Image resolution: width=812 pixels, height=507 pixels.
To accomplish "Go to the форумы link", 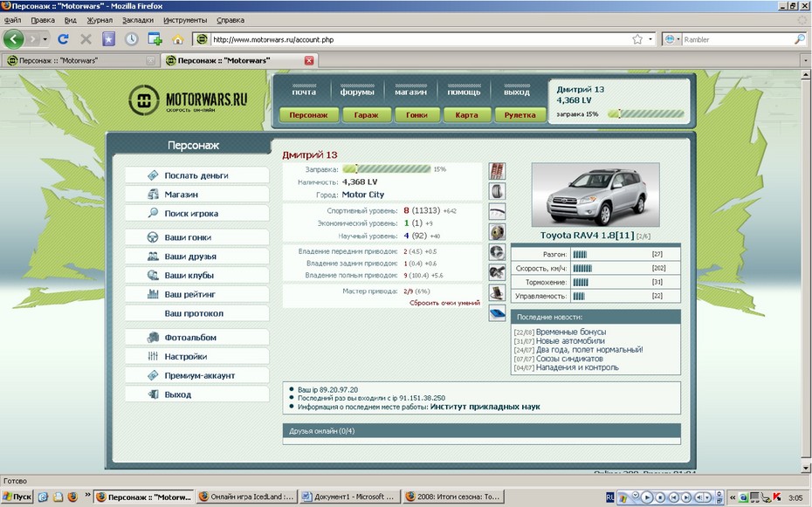I will pyautogui.click(x=357, y=92).
